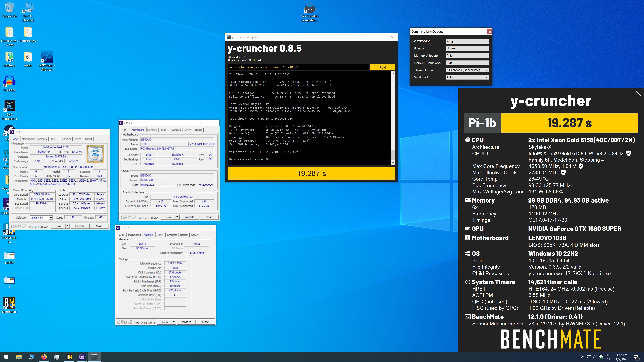Image resolution: width=644 pixels, height=362 pixels.
Task: Switch to CPU-Z taskbar icon
Action: (x=82, y=357)
